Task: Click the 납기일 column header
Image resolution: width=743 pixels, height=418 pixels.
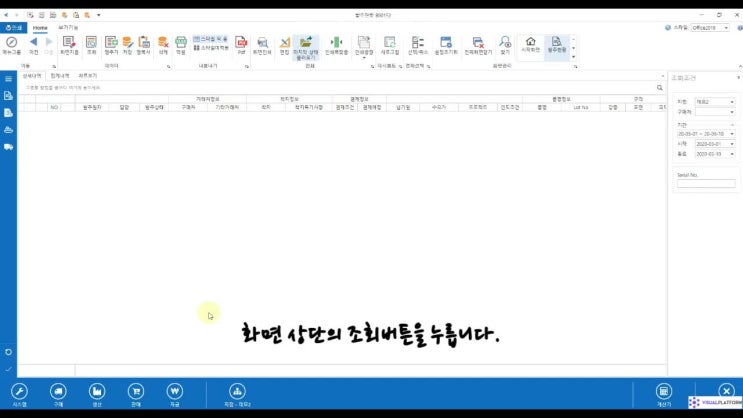Action: [x=403, y=108]
